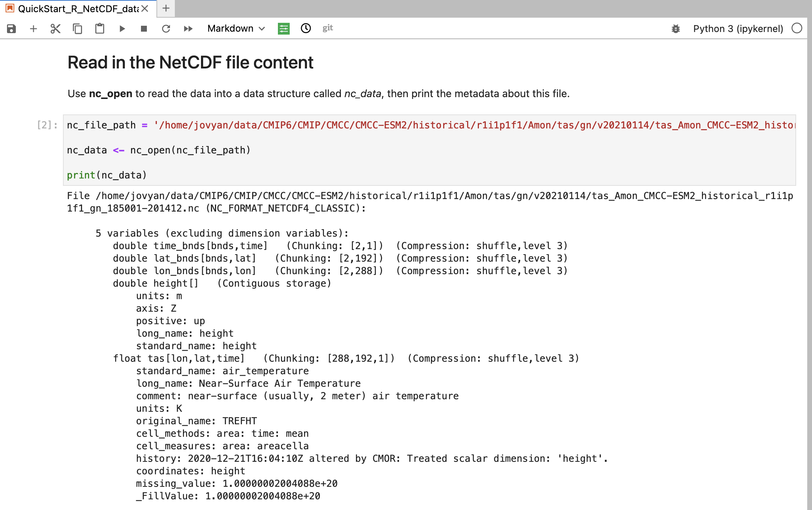Select the QuickStart_R_NetCDF_data notebook tab
This screenshot has height=510, width=812.
click(77, 8)
